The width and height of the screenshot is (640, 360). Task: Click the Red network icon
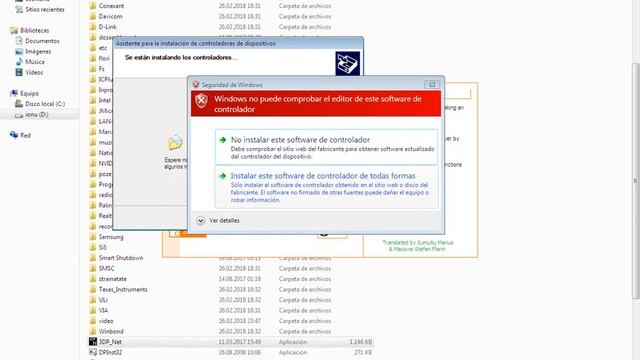coord(14,135)
